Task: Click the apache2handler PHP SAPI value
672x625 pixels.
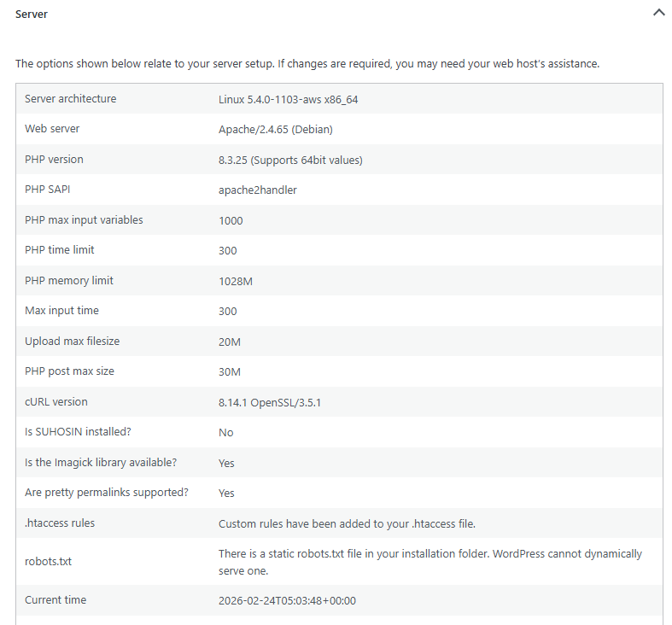Action: tap(258, 190)
